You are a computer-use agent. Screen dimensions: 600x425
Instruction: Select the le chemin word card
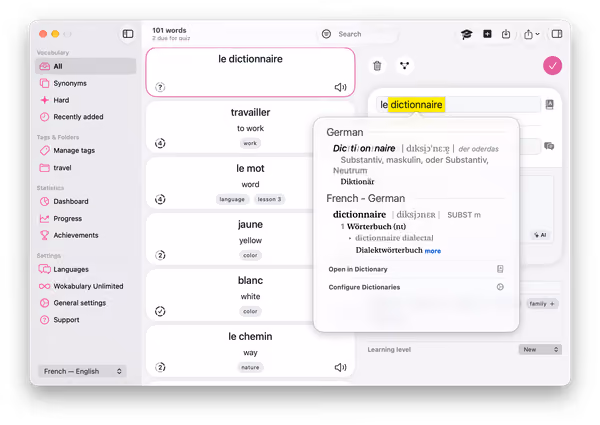[250, 351]
